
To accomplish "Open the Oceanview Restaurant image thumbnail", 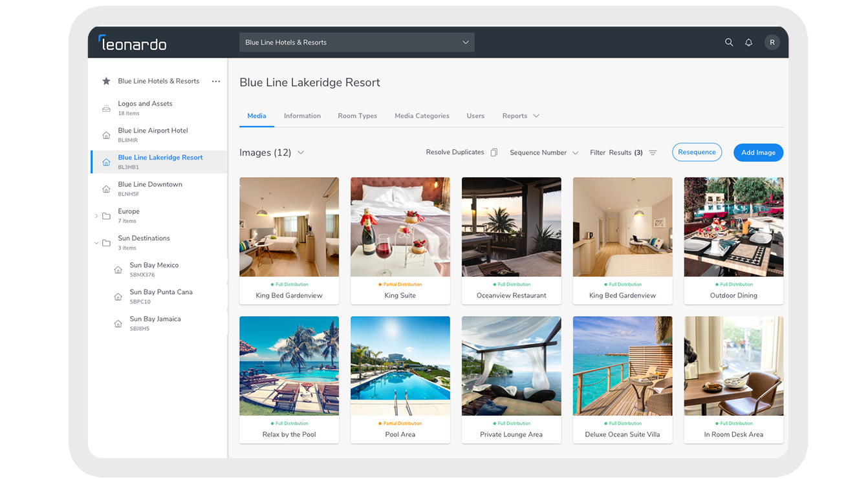I will point(512,227).
